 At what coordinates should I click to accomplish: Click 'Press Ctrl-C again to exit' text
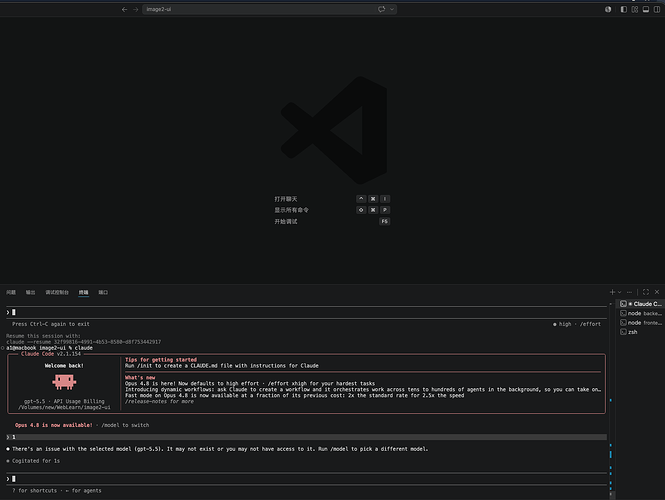tap(51, 324)
